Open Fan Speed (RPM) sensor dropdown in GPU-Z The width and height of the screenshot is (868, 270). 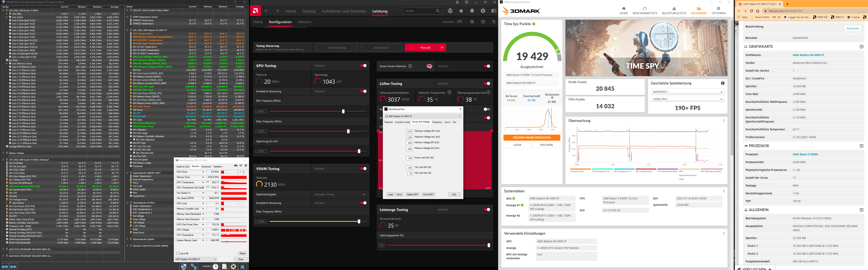point(203,198)
